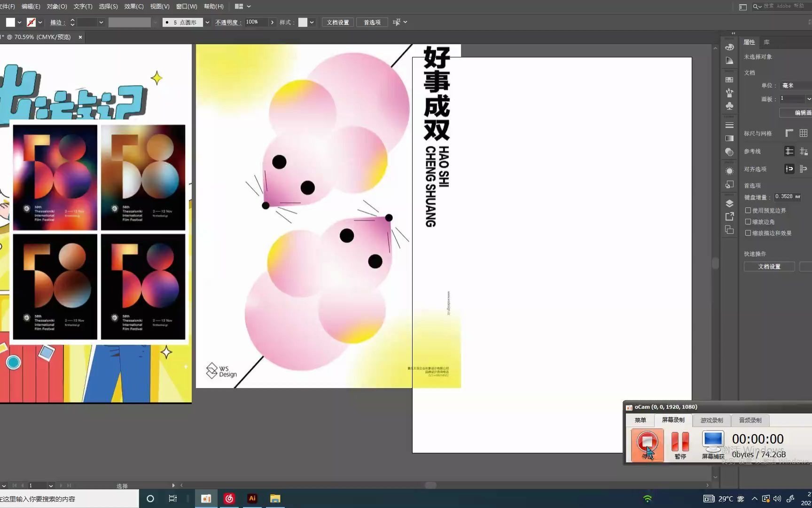Image resolution: width=812 pixels, height=508 pixels.
Task: Toggle show guides icon
Action: click(789, 151)
